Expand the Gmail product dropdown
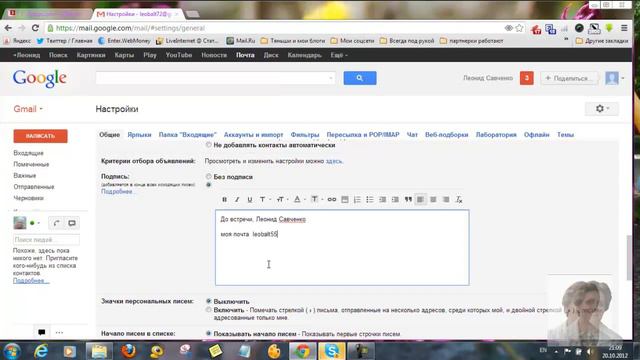 point(28,109)
